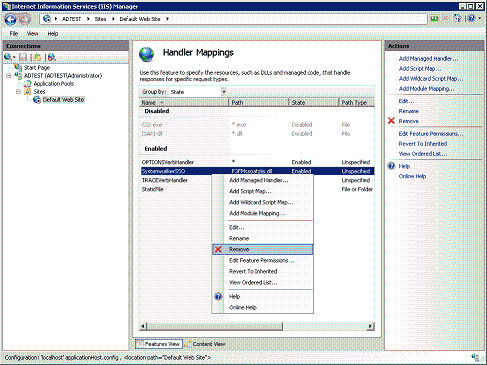Image resolution: width=487 pixels, height=365 pixels.
Task: Switch to the Content View tab
Action: (x=205, y=344)
